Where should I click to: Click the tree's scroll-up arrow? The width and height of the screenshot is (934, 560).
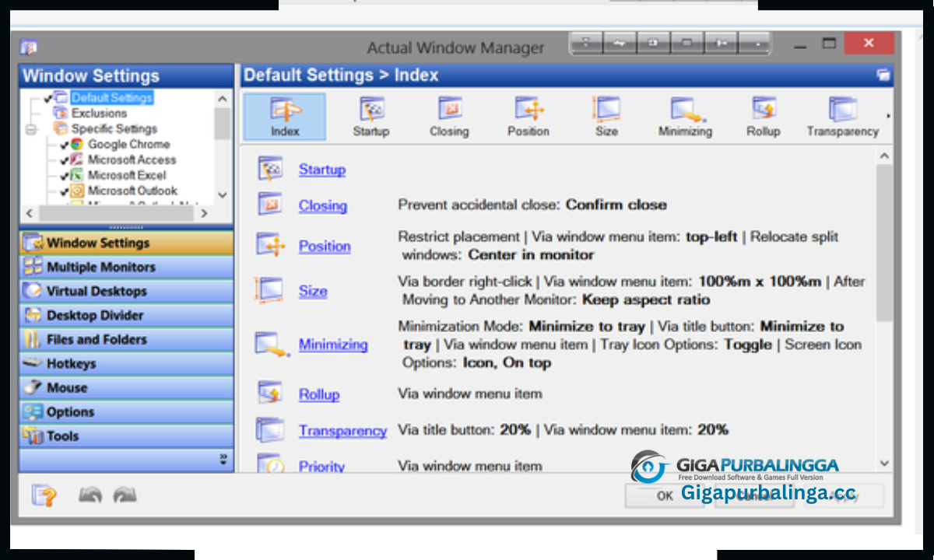click(x=222, y=99)
